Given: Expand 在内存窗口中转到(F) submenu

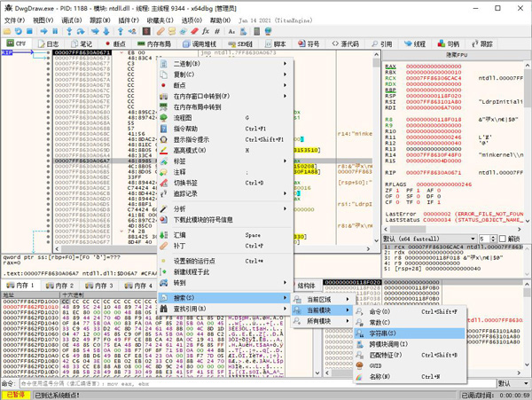Looking at the screenshot, I should click(x=225, y=96).
